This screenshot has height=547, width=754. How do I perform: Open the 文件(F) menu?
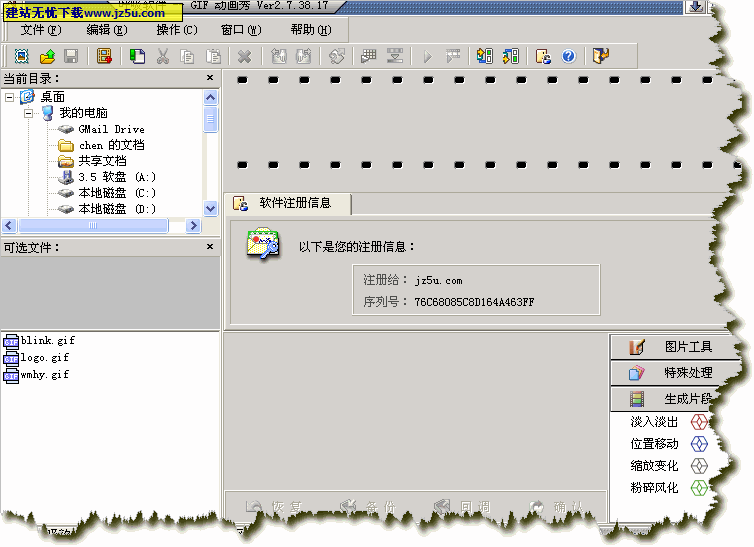click(40, 30)
